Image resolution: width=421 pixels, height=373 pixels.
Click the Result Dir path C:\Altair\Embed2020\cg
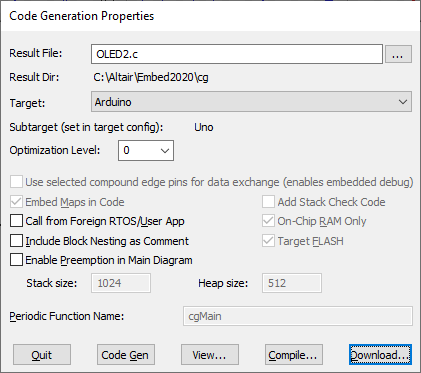coord(151,77)
